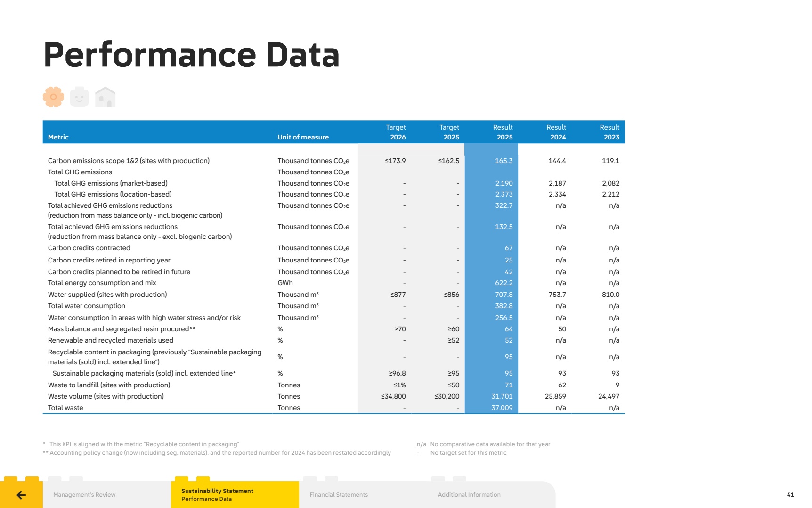812x508 pixels.
Task: Click the yellow back arrow
Action: [x=20, y=494]
